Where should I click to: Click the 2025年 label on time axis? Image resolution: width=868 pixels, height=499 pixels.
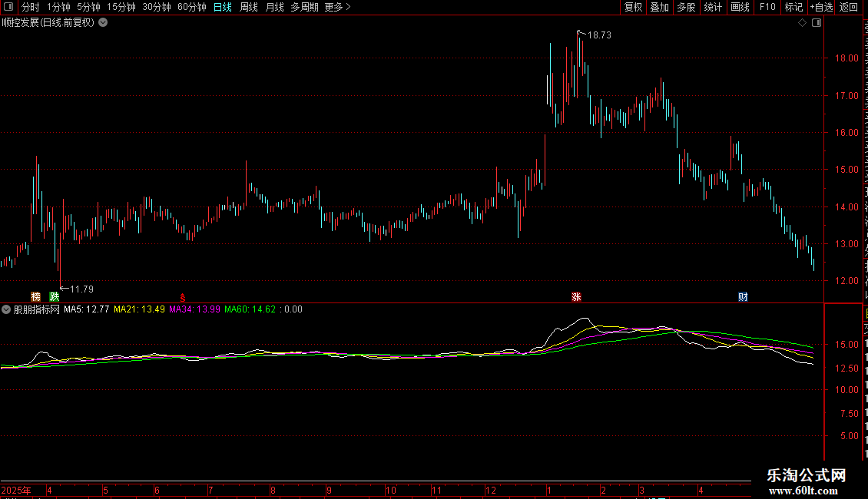pyautogui.click(x=16, y=490)
